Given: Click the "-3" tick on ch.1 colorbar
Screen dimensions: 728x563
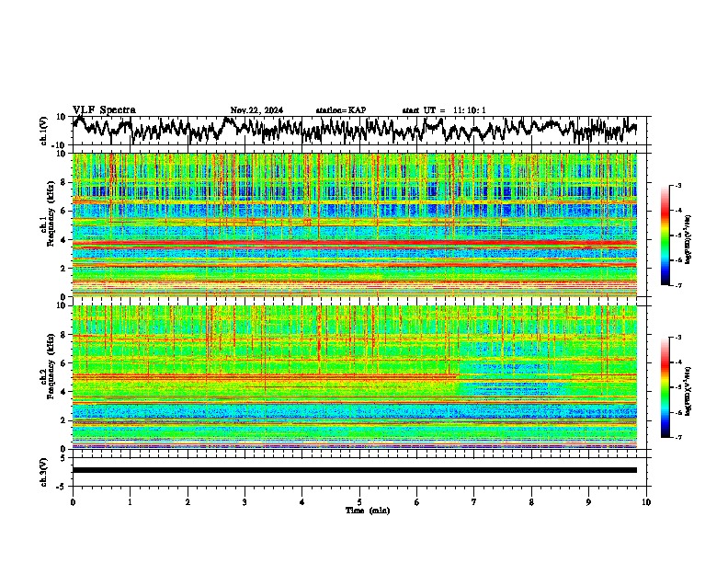Looking at the screenshot, I should [678, 186].
